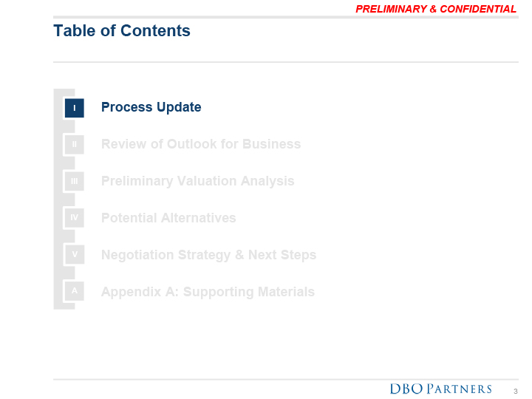Select the Preliminary & Confidential red label
This screenshot has height=399, width=532.
click(435, 9)
